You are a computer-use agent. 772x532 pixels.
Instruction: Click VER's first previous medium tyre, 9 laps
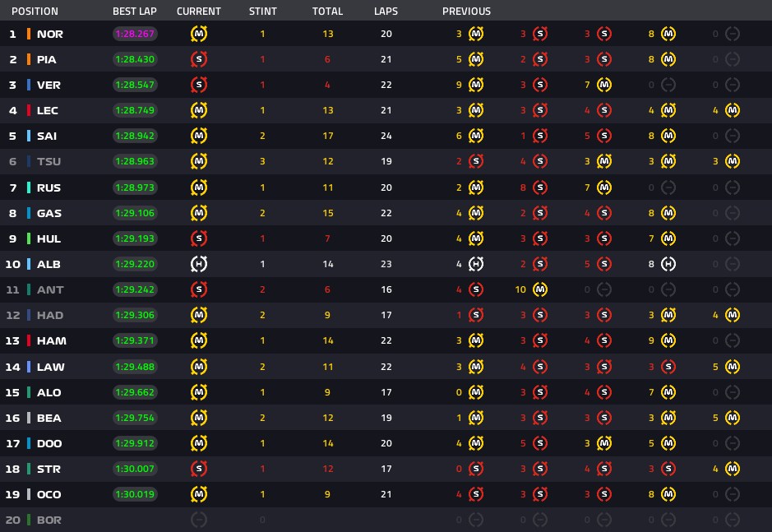pyautogui.click(x=476, y=85)
